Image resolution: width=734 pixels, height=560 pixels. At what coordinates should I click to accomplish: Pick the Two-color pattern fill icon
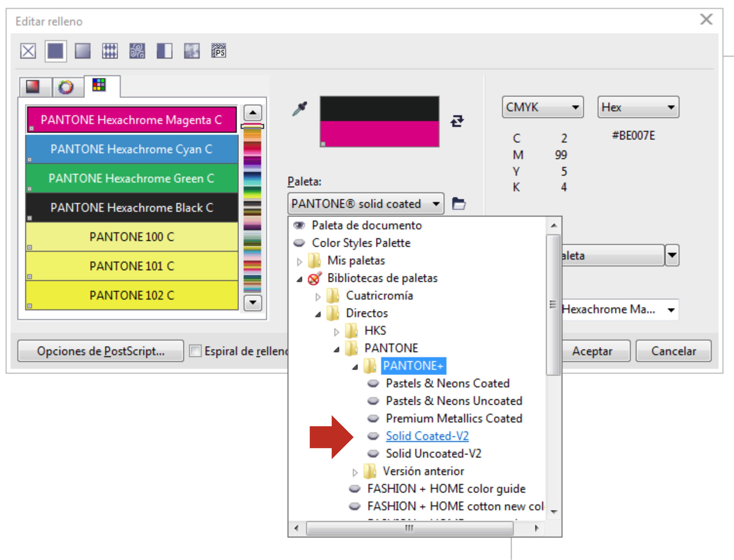[165, 51]
